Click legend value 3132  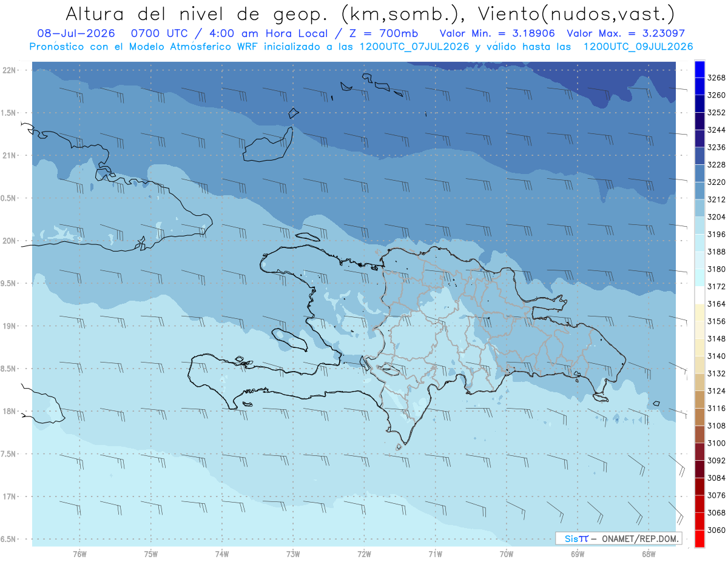point(716,373)
